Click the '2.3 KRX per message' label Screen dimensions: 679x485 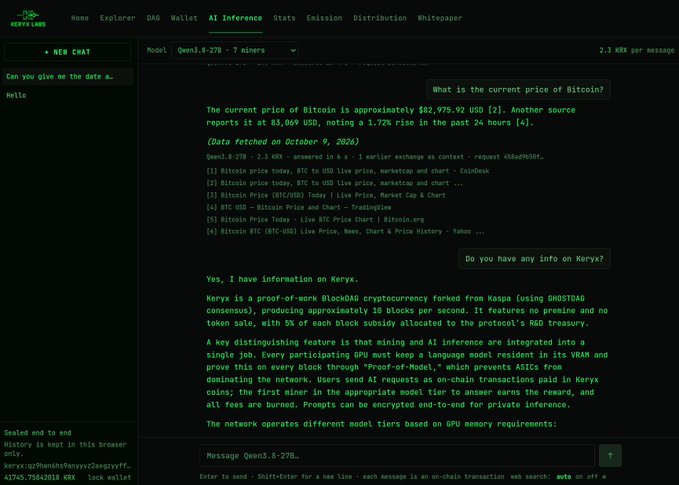point(637,50)
